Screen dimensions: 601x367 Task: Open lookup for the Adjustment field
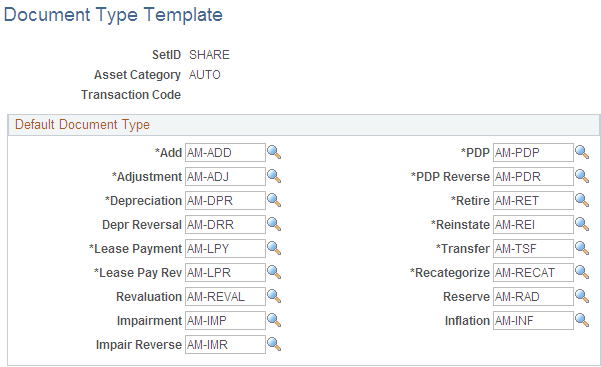click(x=274, y=176)
